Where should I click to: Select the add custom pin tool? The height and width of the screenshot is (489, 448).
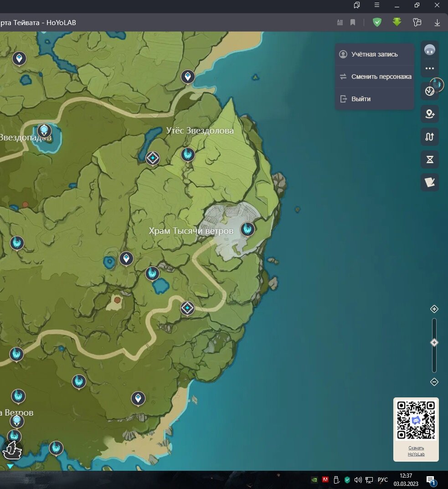pos(430,114)
